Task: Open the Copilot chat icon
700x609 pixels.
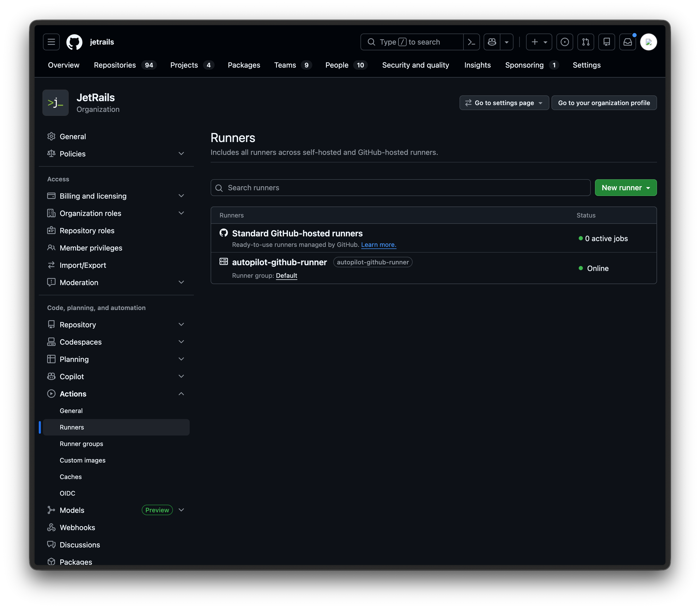Action: tap(492, 42)
